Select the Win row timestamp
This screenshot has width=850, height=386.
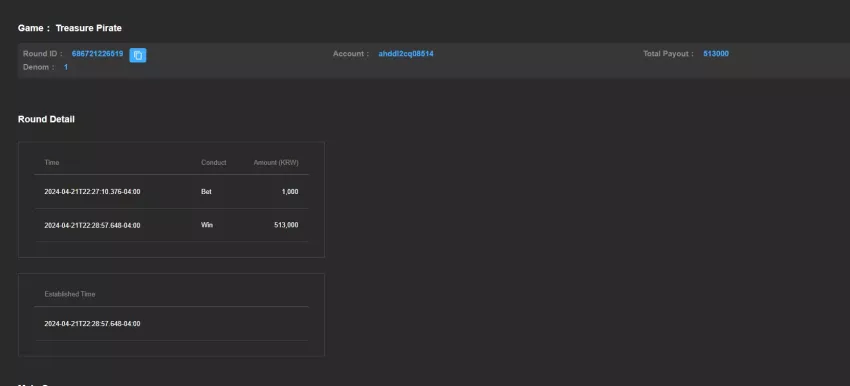tap(93, 225)
